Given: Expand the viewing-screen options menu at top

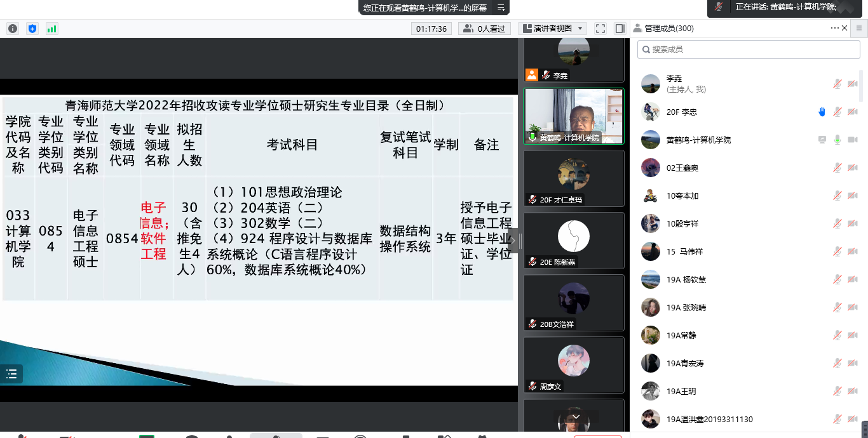Looking at the screenshot, I should [x=501, y=8].
